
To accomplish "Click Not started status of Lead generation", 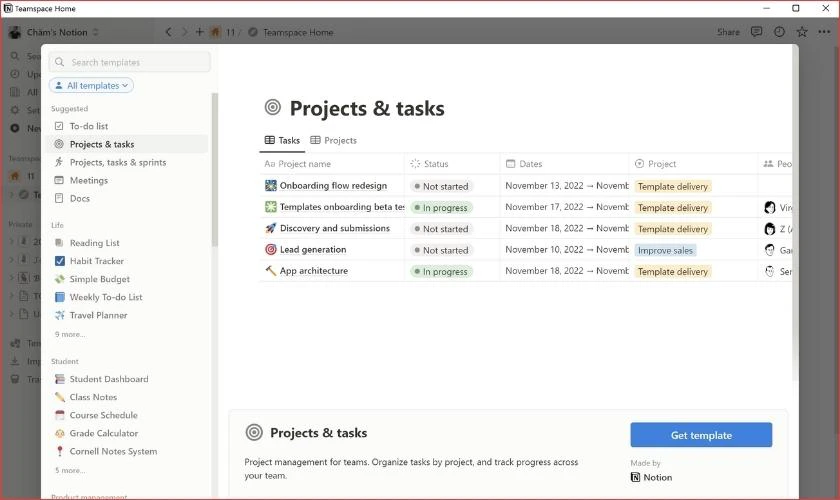I will pos(441,250).
